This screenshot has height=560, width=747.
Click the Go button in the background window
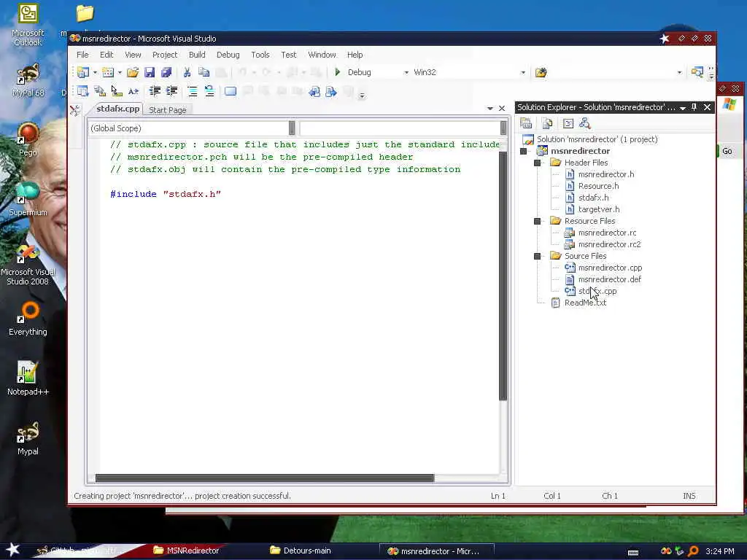727,152
